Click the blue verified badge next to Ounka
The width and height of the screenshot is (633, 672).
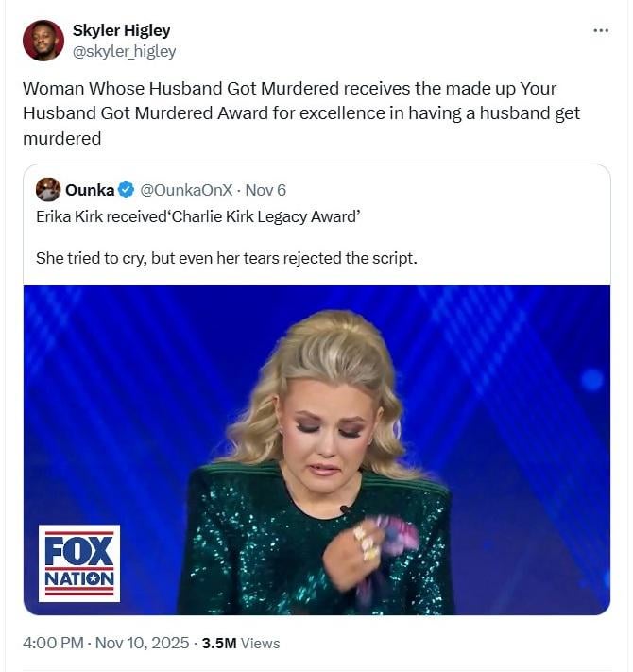click(126, 190)
